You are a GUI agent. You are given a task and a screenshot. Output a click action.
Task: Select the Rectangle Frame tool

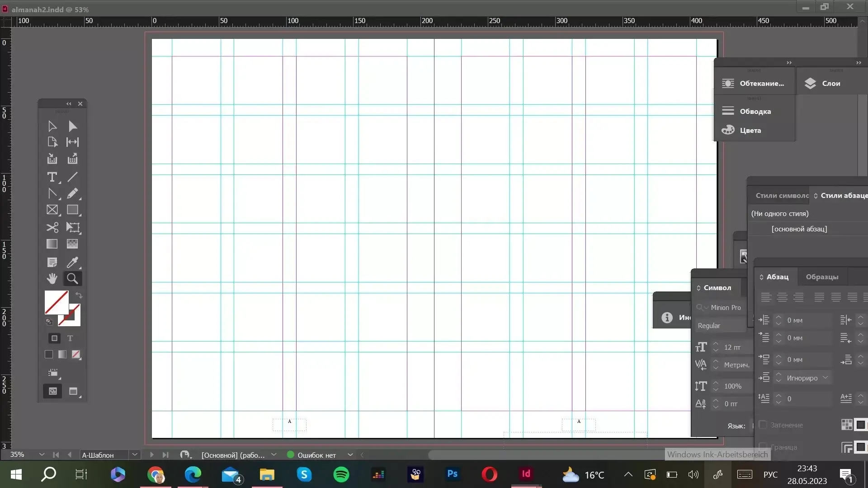[52, 210]
